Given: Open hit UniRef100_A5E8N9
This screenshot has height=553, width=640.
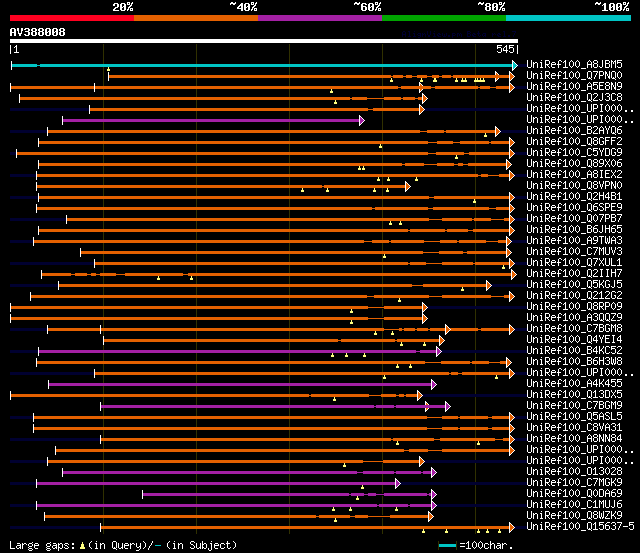Looking at the screenshot, I should (x=574, y=87).
